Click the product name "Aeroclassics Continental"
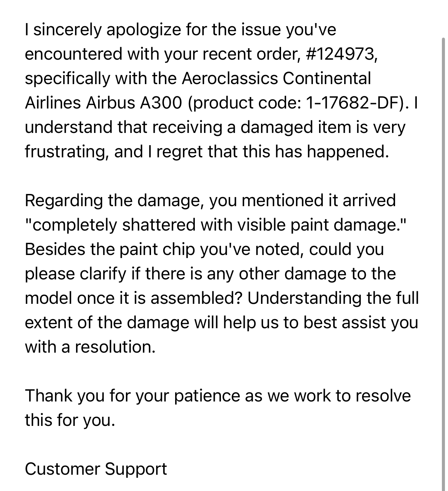Viewport: 448px width, 491px height. pyautogui.click(x=276, y=78)
